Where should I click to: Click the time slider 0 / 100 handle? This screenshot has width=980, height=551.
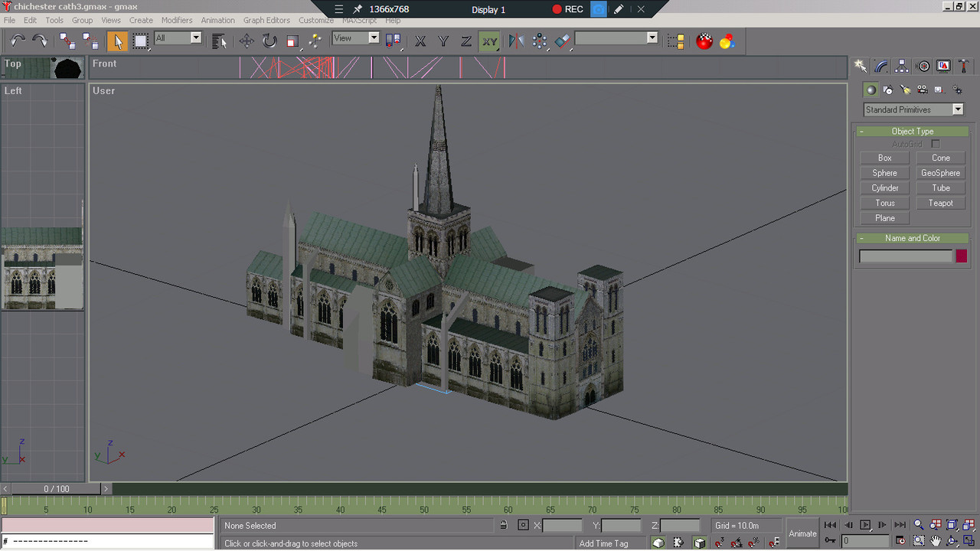point(56,488)
